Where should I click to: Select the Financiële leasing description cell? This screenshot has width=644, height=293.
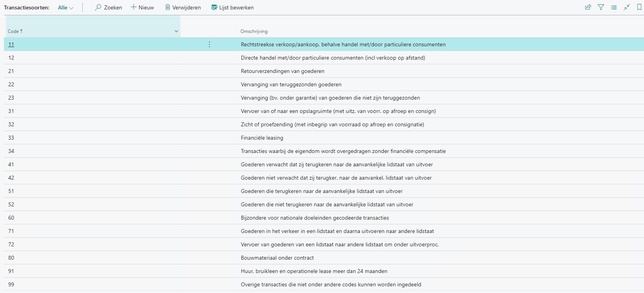[x=262, y=138]
